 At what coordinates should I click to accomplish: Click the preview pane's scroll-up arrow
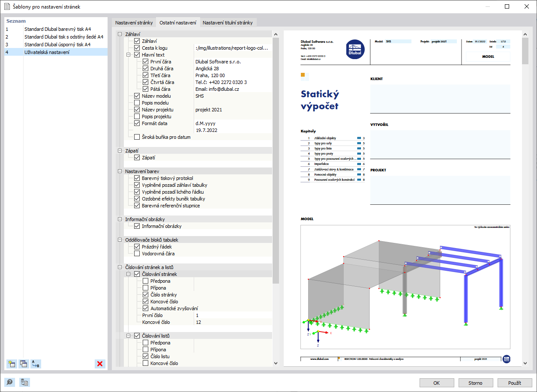click(525, 34)
